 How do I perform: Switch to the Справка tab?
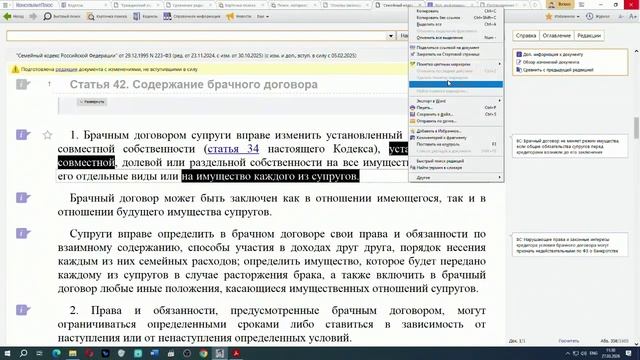(x=525, y=36)
